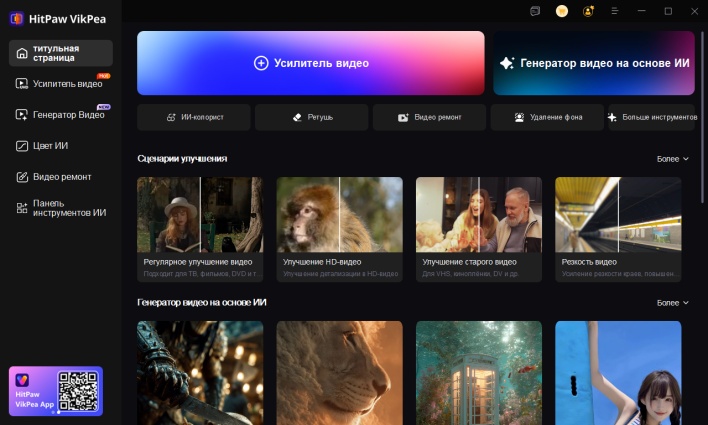Image resolution: width=708 pixels, height=425 pixels.
Task: Click the QR code for VikPea App
Action: tap(77, 391)
